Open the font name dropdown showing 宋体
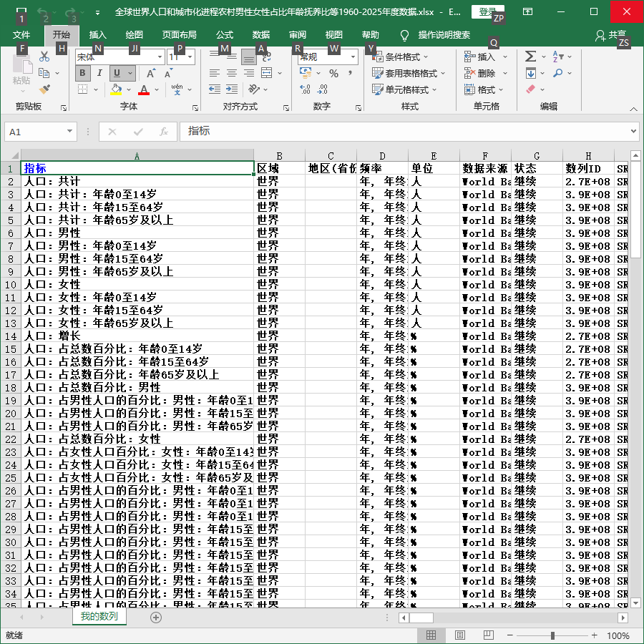 coord(160,57)
